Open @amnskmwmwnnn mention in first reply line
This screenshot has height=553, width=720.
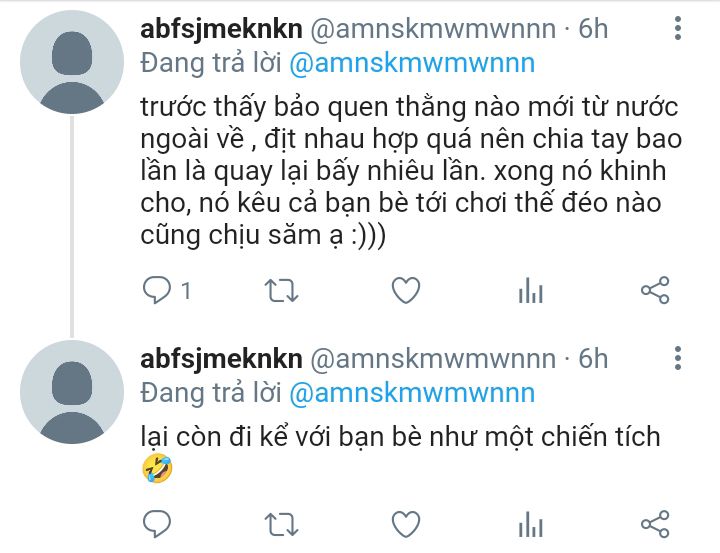click(412, 63)
